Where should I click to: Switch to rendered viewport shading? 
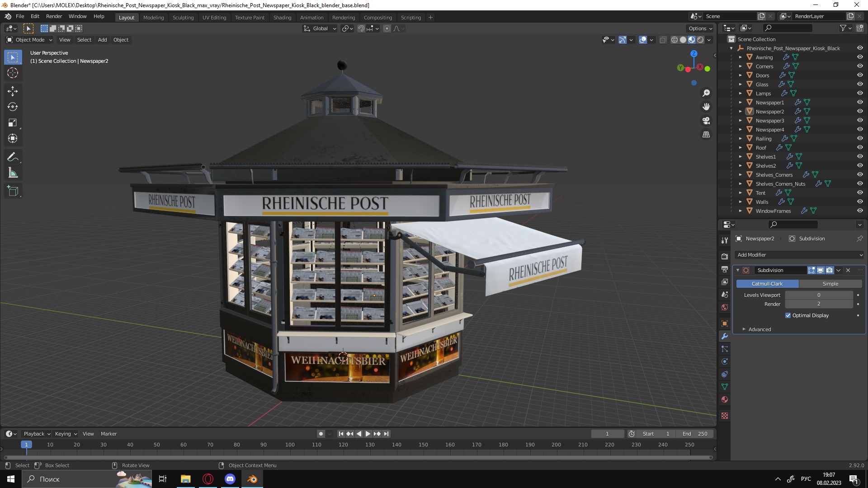700,40
